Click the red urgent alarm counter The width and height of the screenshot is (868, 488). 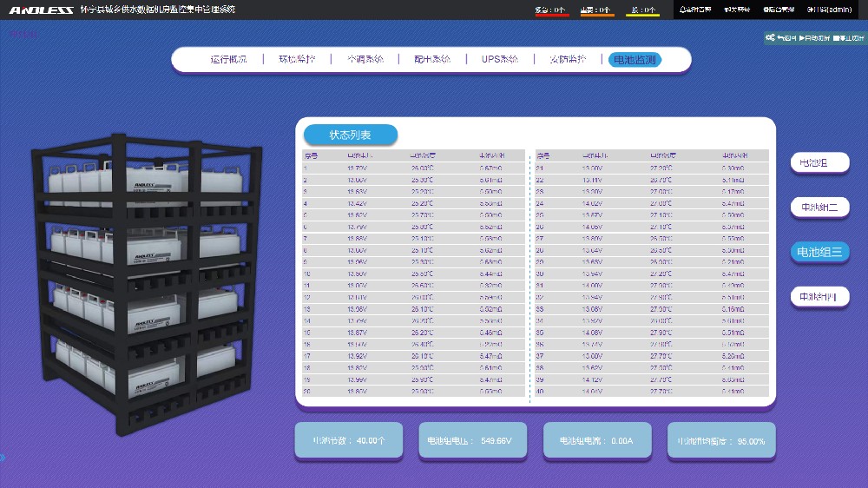[x=552, y=10]
